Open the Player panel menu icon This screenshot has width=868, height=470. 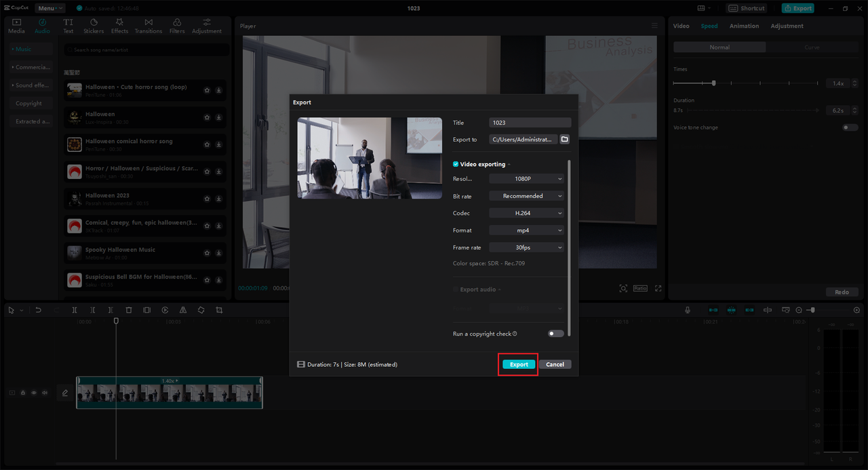click(x=654, y=26)
